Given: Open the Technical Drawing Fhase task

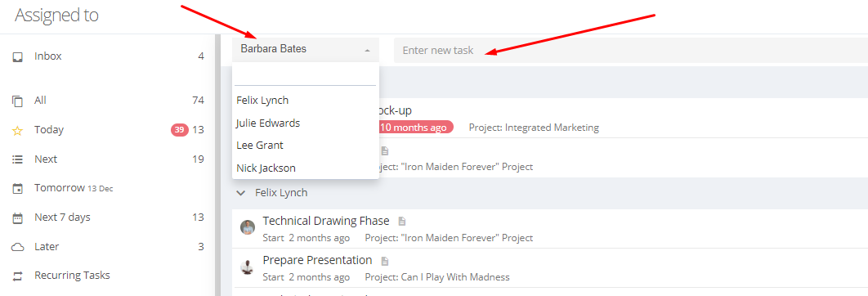Looking at the screenshot, I should tap(326, 221).
